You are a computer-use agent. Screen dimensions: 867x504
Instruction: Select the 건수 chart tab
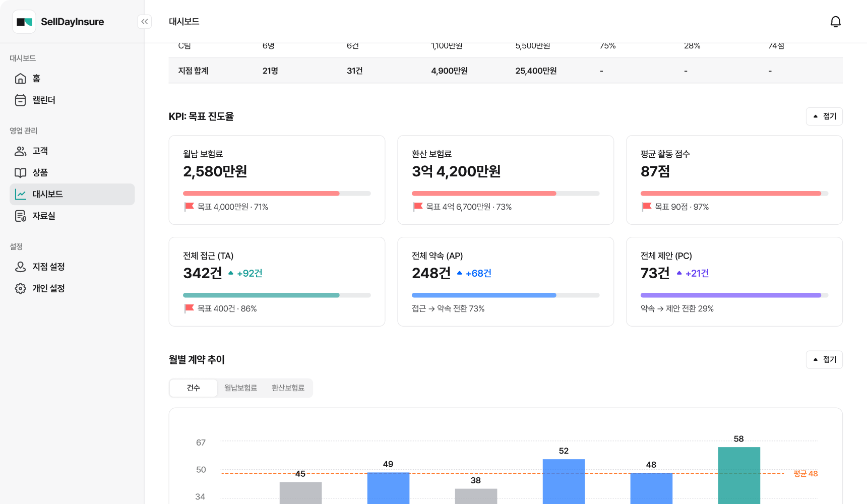coord(194,388)
